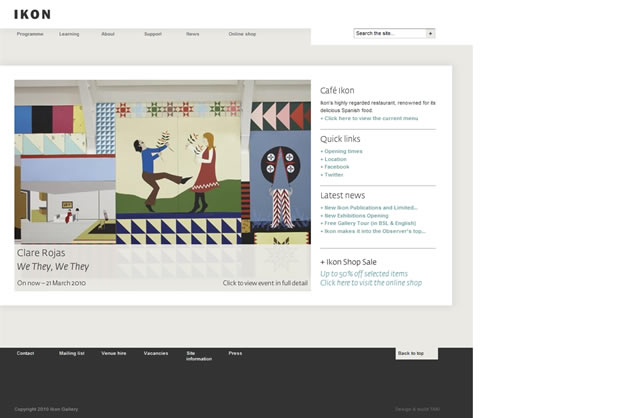
Task: Open the Site information footer link
Action: [x=199, y=356]
